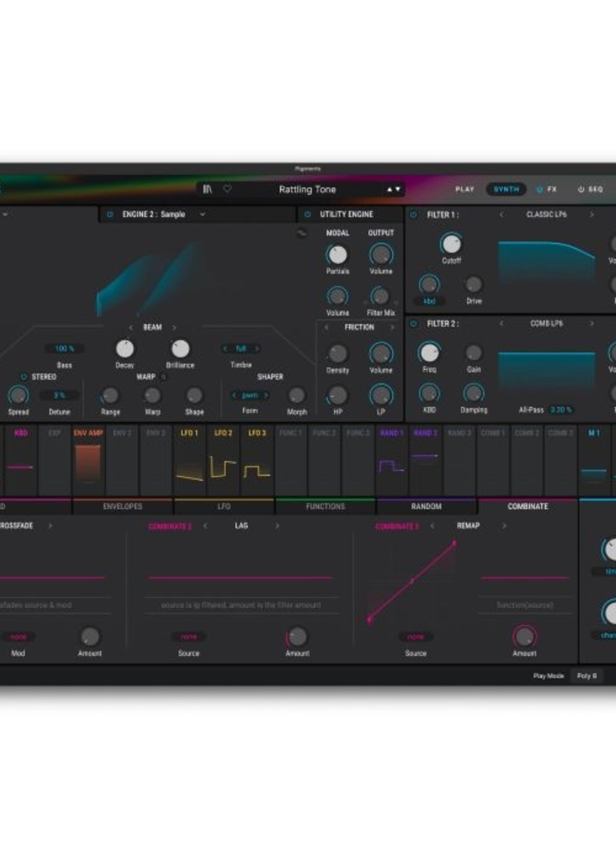The width and height of the screenshot is (616, 863).
Task: Open the Combinate 2 Source none dropdown
Action: tap(189, 637)
